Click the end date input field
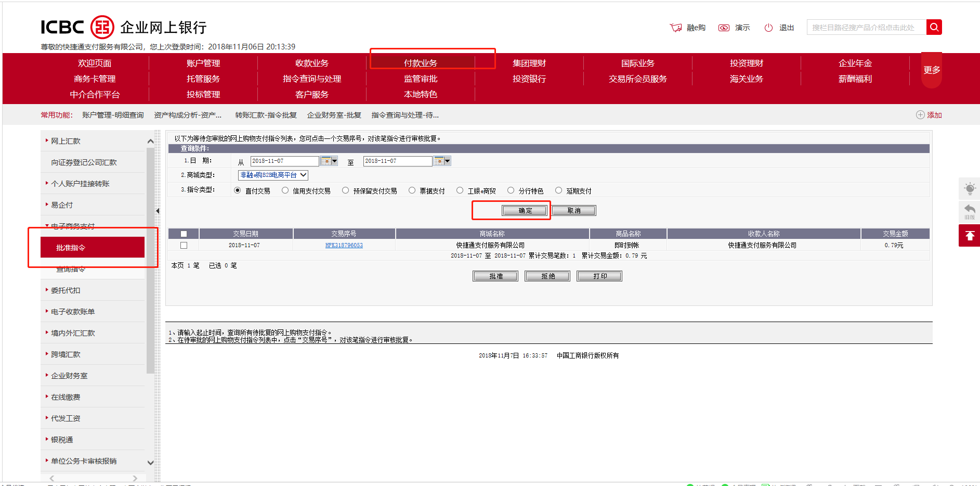The height and width of the screenshot is (486, 980). pyautogui.click(x=398, y=161)
